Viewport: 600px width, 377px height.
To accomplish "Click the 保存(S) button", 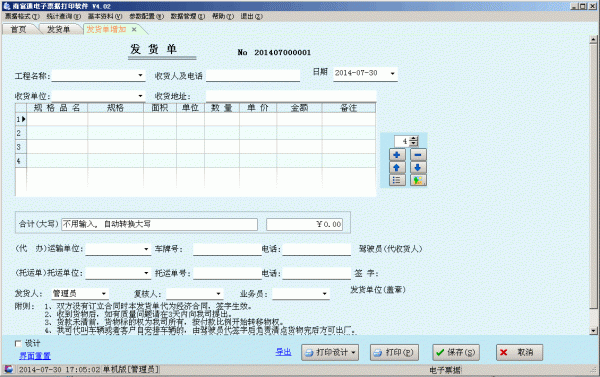I will [x=456, y=353].
